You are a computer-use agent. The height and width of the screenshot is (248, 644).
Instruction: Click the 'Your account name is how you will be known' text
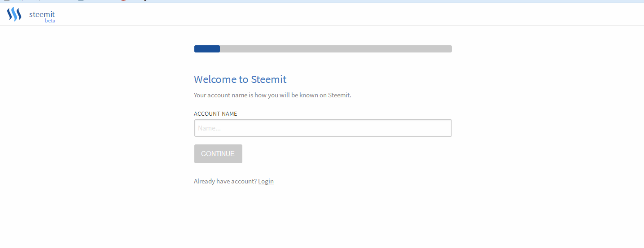tap(272, 95)
